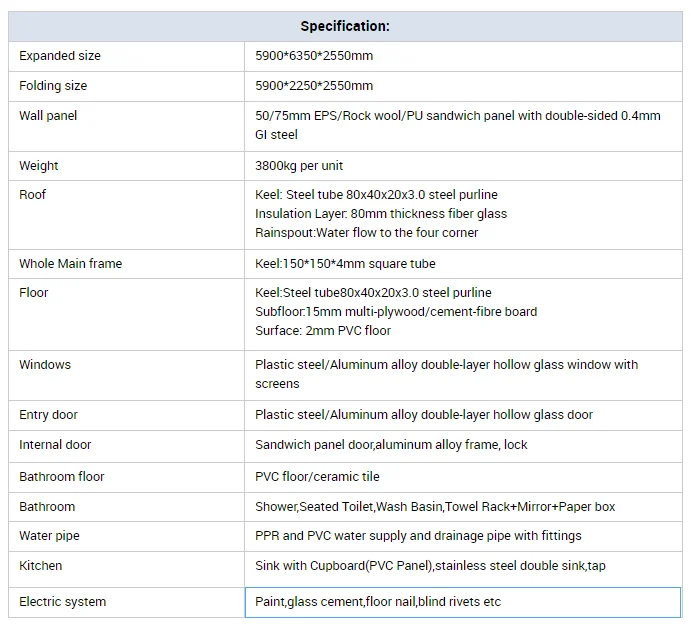Click the Subfloor multi-plywood text line
The height and width of the screenshot is (624, 691).
coord(396,312)
